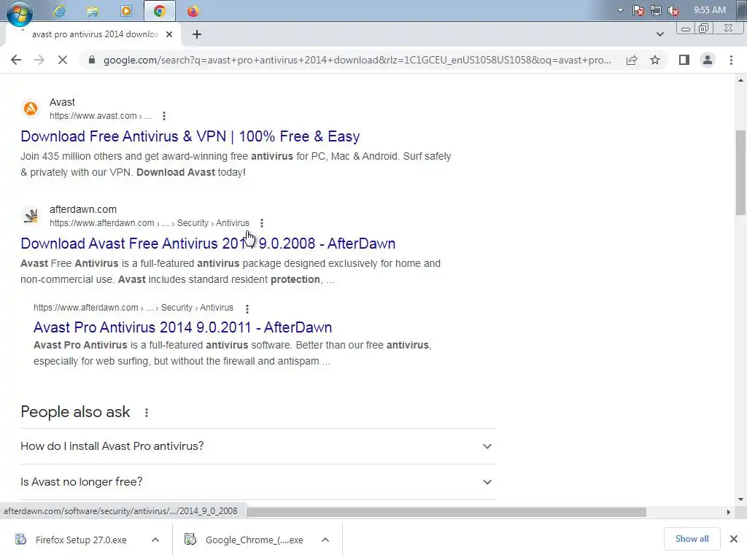Viewport: 747px width, 560px height.
Task: Click scrollbar down arrow
Action: [741, 499]
